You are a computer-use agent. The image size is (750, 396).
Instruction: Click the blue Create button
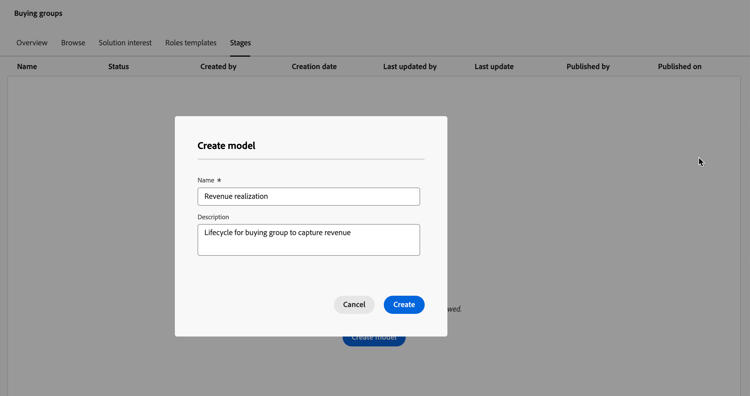pyautogui.click(x=404, y=305)
